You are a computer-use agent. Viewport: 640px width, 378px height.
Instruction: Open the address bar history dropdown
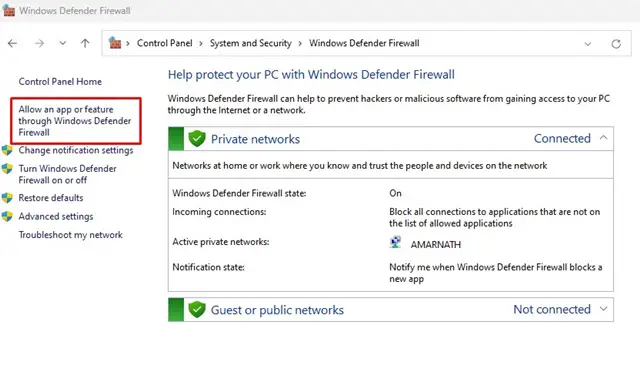[588, 44]
